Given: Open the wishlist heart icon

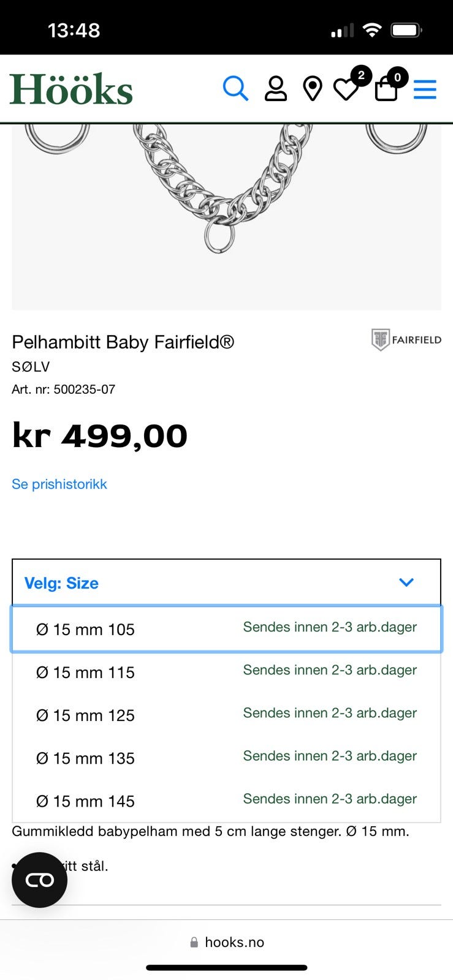Looking at the screenshot, I should [x=347, y=89].
